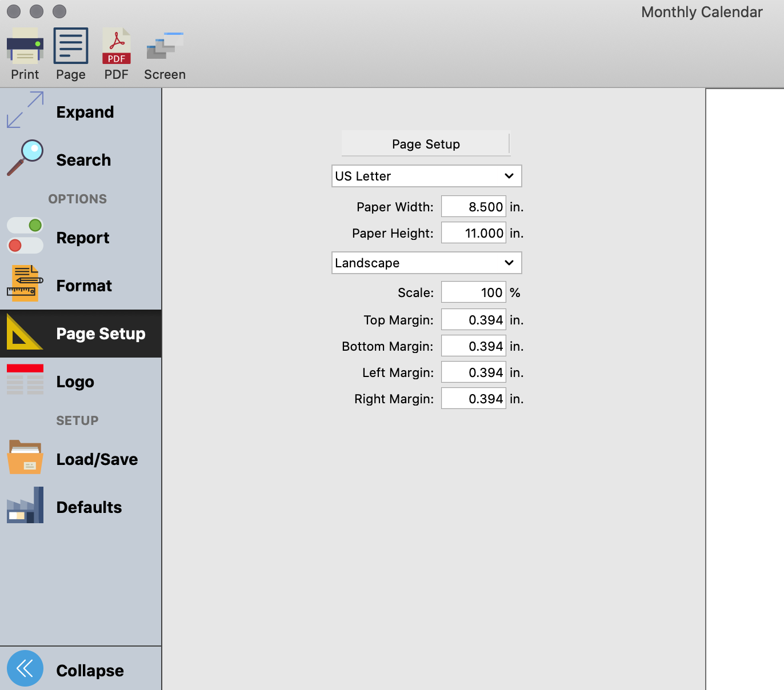The image size is (784, 690).
Task: Click the Report toggle switches icon
Action: click(25, 235)
